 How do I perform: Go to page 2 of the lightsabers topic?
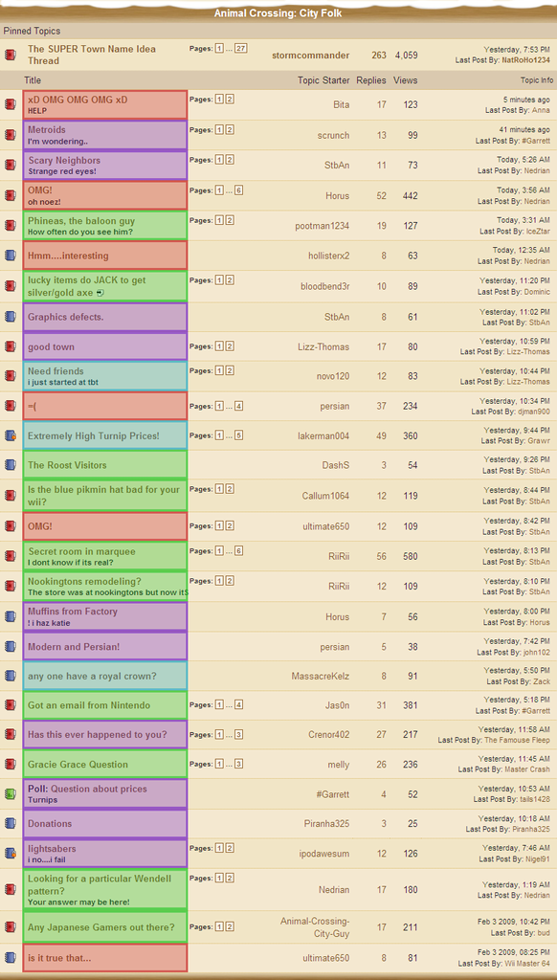coord(230,848)
